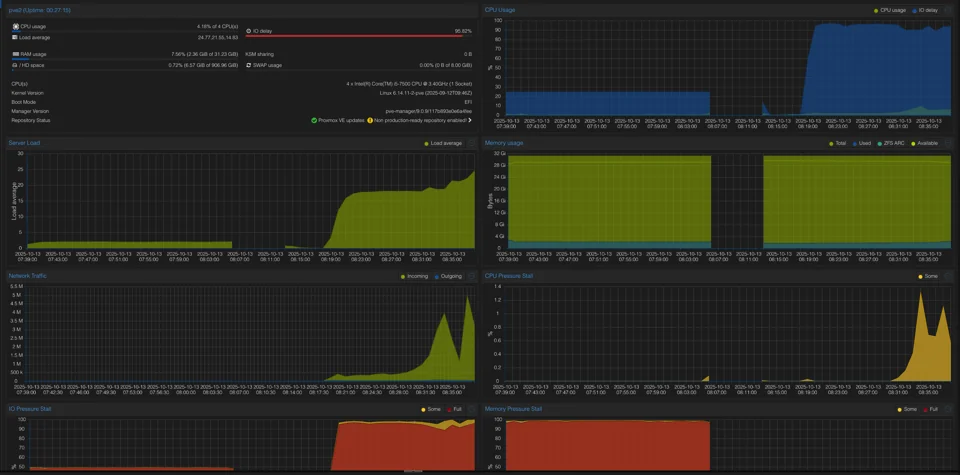
Task: Click the Memory usage panel title
Action: pyautogui.click(x=504, y=143)
